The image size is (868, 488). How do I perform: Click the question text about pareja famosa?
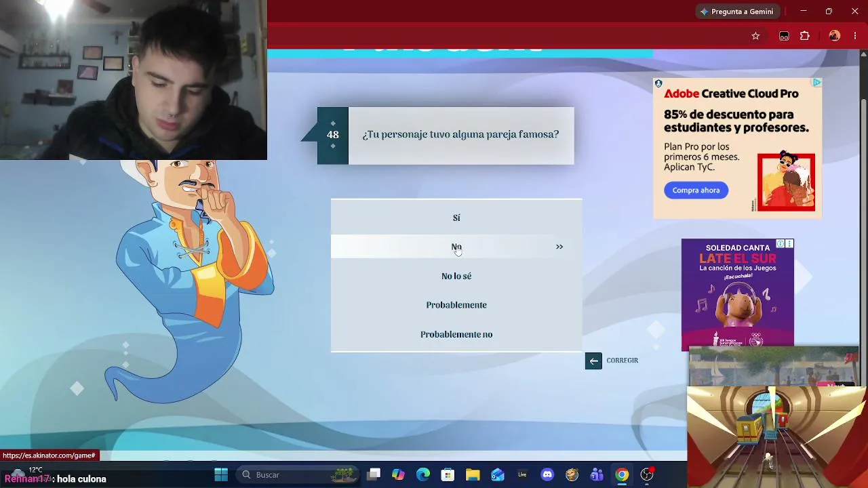[x=460, y=135]
